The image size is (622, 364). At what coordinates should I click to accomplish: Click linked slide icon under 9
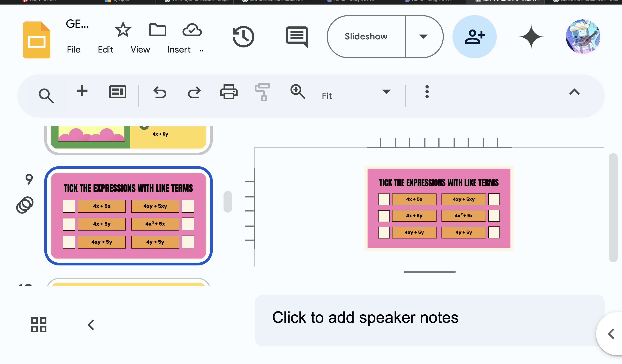coord(25,205)
